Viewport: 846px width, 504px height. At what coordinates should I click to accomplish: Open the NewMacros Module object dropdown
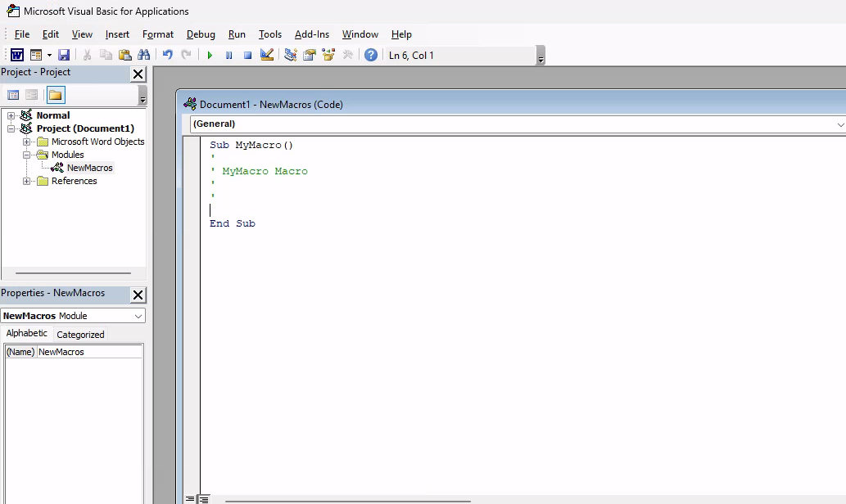(x=138, y=316)
